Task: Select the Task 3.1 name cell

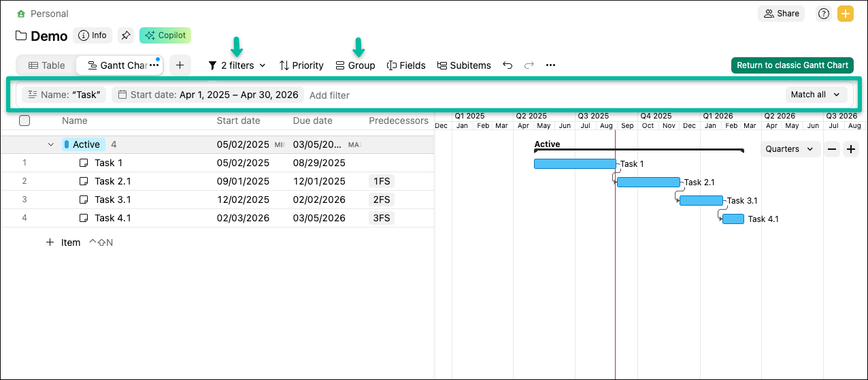Action: [x=113, y=200]
